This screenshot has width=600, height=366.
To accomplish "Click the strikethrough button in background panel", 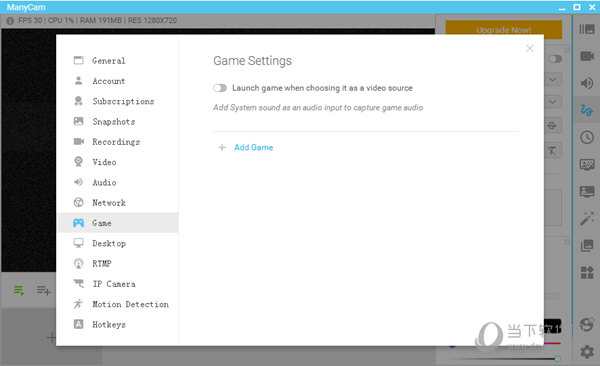I will tap(553, 125).
